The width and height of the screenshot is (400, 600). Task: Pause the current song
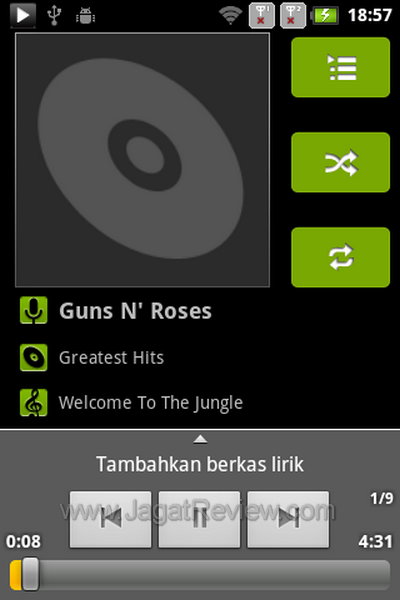[x=199, y=519]
